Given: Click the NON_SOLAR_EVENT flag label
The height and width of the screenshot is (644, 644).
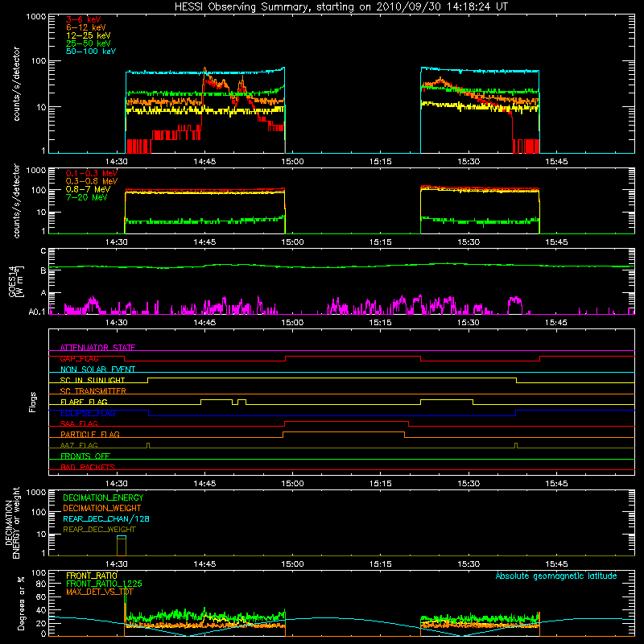Looking at the screenshot, I should click(x=97, y=369).
